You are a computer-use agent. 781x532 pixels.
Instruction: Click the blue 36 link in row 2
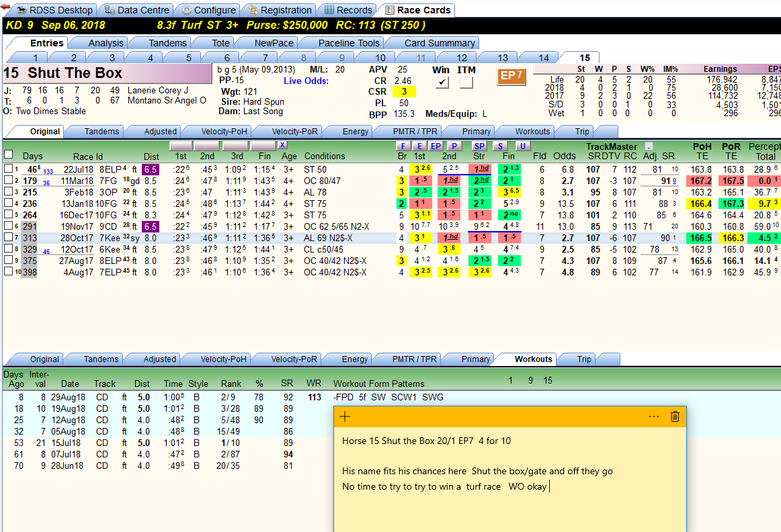46,183
